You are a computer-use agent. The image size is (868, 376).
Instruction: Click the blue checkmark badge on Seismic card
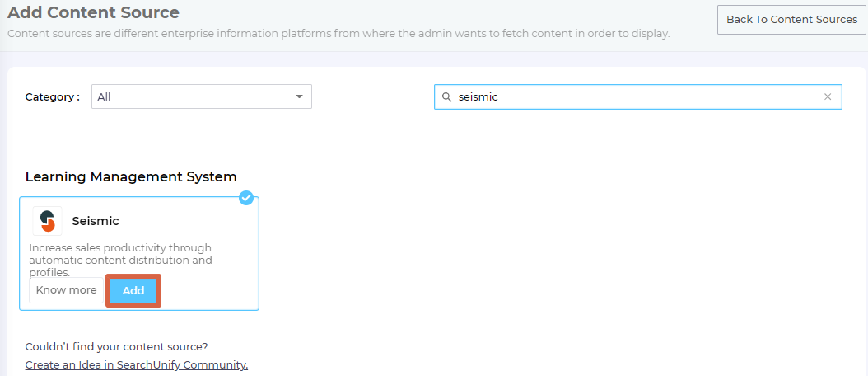[245, 198]
